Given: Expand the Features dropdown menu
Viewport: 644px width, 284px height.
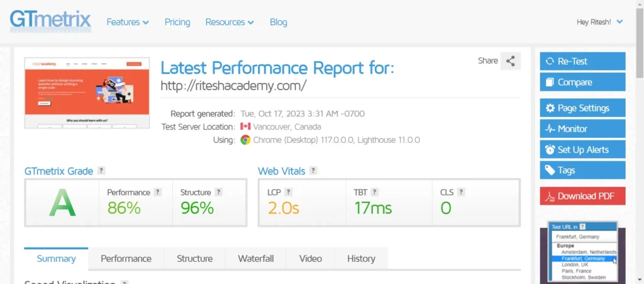Looking at the screenshot, I should coord(128,22).
